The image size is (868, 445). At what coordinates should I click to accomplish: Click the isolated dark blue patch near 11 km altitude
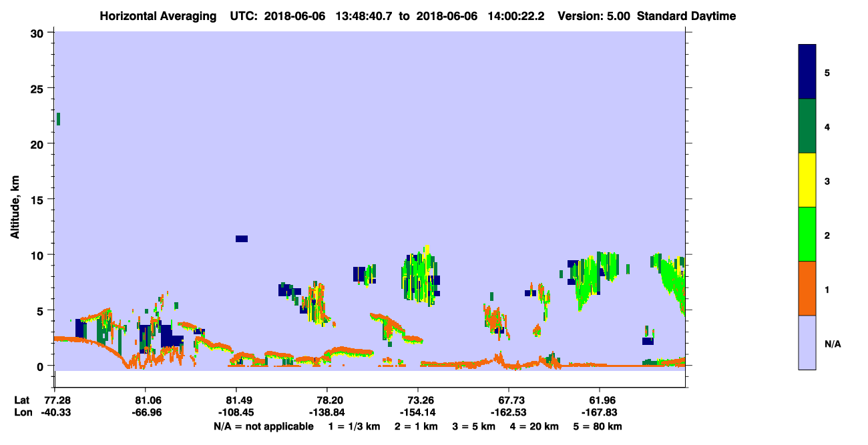[242, 239]
